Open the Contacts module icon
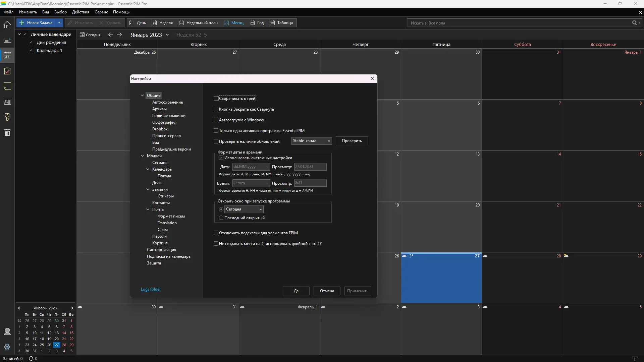Viewport: 644px width, 362px height. (x=7, y=102)
